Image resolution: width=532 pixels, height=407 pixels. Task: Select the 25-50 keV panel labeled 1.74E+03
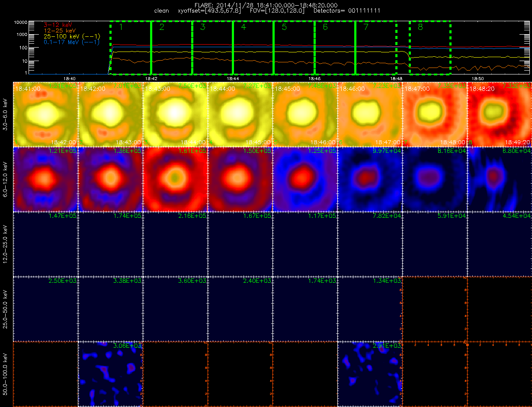[x=305, y=309]
